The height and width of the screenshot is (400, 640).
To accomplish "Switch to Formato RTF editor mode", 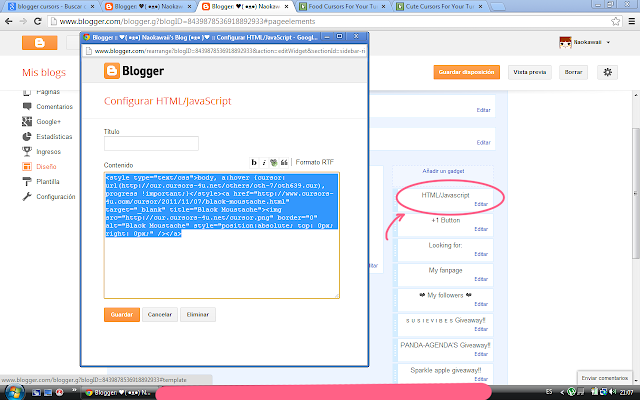I will point(314,162).
